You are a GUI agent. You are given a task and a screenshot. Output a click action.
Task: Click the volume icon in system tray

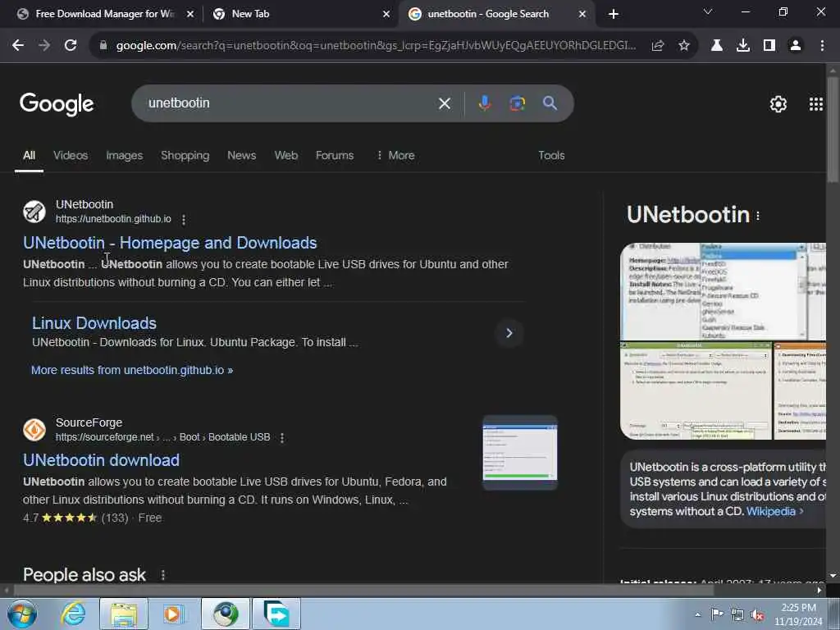(x=757, y=615)
